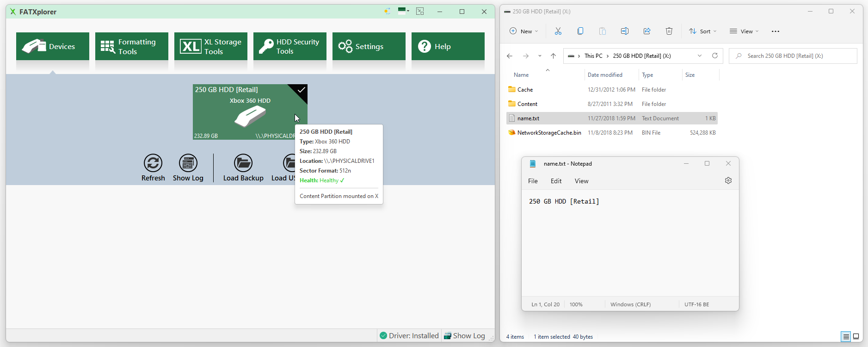The width and height of the screenshot is (868, 347).
Task: Click the Driver: Installed status indicator
Action: point(409,335)
